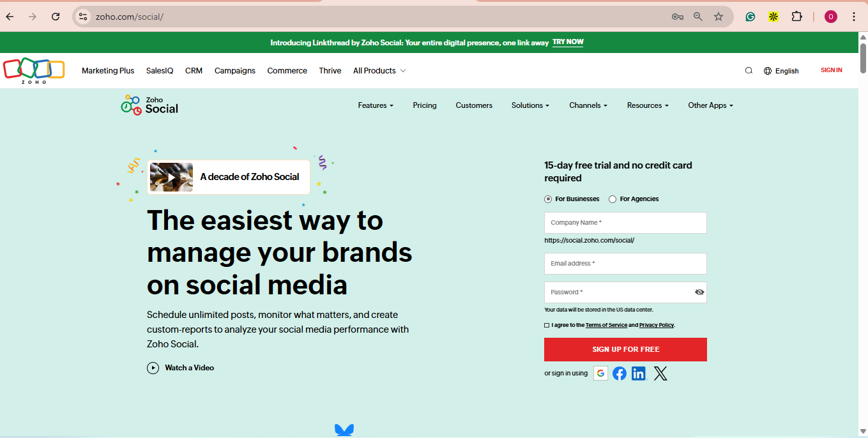
Task: Click the Zoho Social logo
Action: pos(149,105)
